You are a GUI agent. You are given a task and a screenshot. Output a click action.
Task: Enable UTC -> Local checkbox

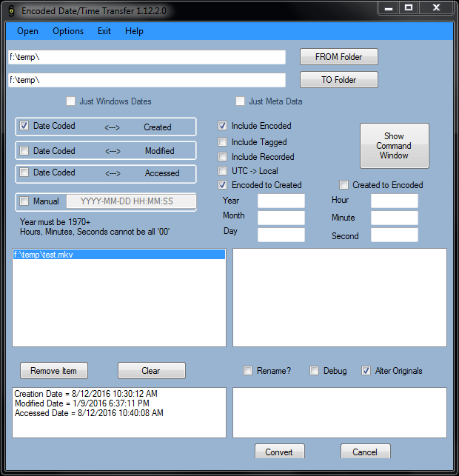[x=223, y=170]
